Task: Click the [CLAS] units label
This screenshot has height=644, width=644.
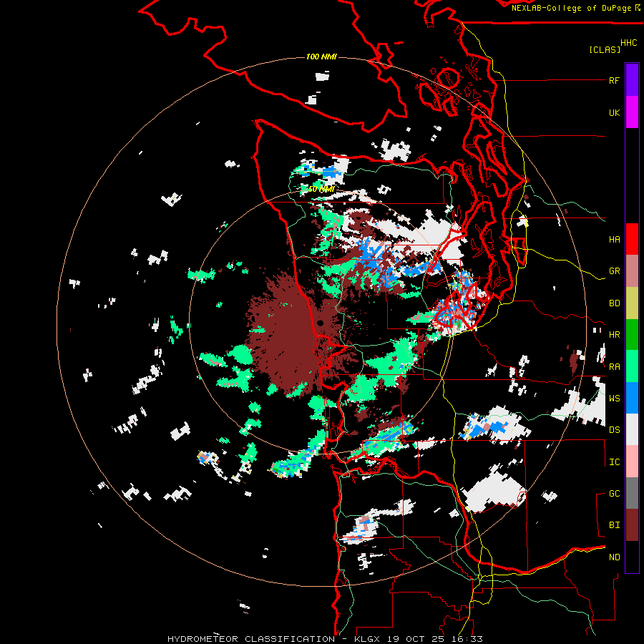Action: click(x=605, y=49)
